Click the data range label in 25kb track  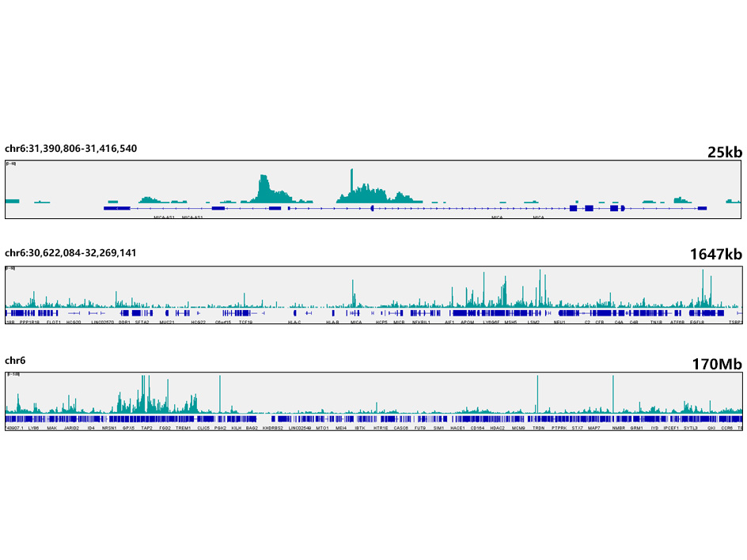pyautogui.click(x=12, y=165)
